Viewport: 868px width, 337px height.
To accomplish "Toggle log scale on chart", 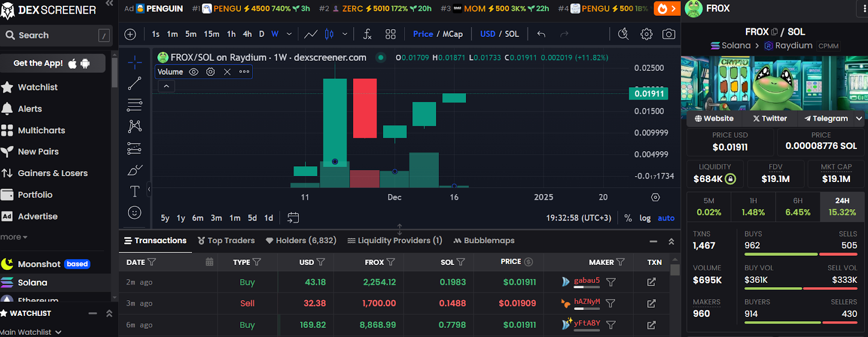I will 644,218.
